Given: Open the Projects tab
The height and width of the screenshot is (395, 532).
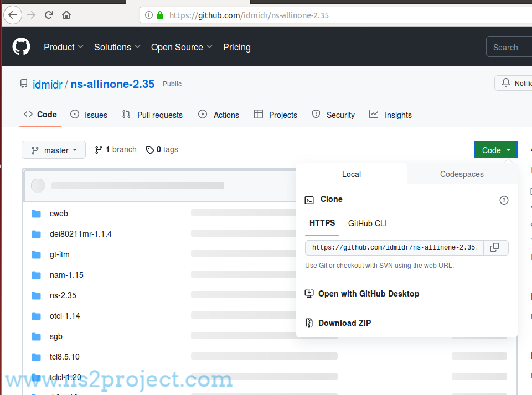Looking at the screenshot, I should click(x=276, y=115).
